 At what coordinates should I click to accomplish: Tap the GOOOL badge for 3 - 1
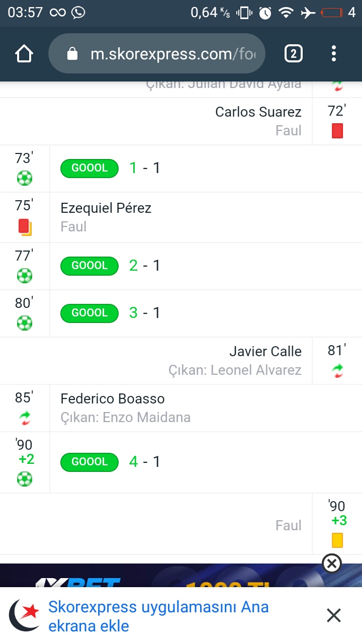[89, 313]
